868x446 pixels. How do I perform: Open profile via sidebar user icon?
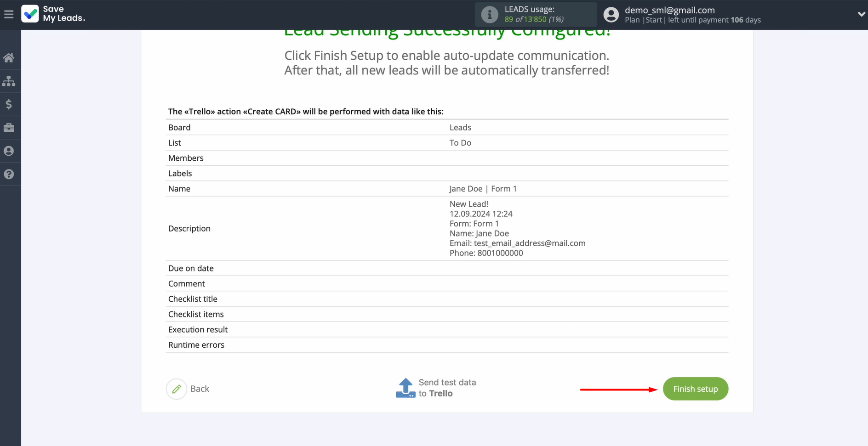click(9, 151)
